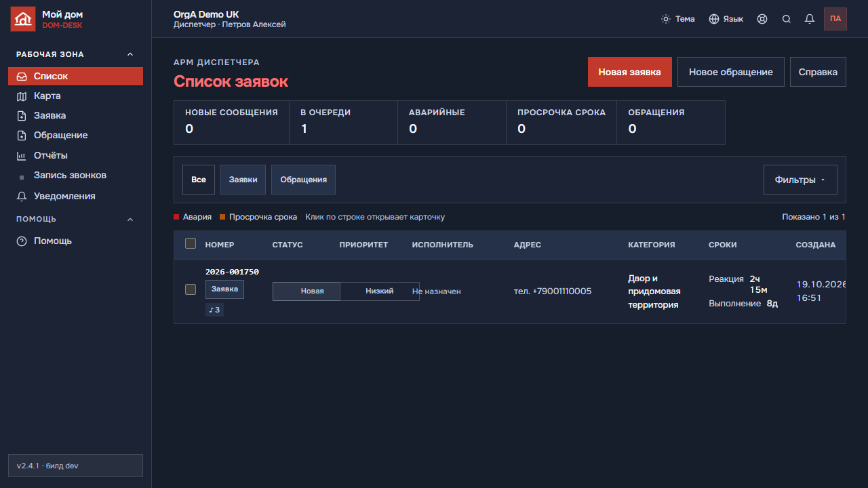Screen dimensions: 868x488
Task: Open the Фильтры dropdown
Action: tap(800, 180)
